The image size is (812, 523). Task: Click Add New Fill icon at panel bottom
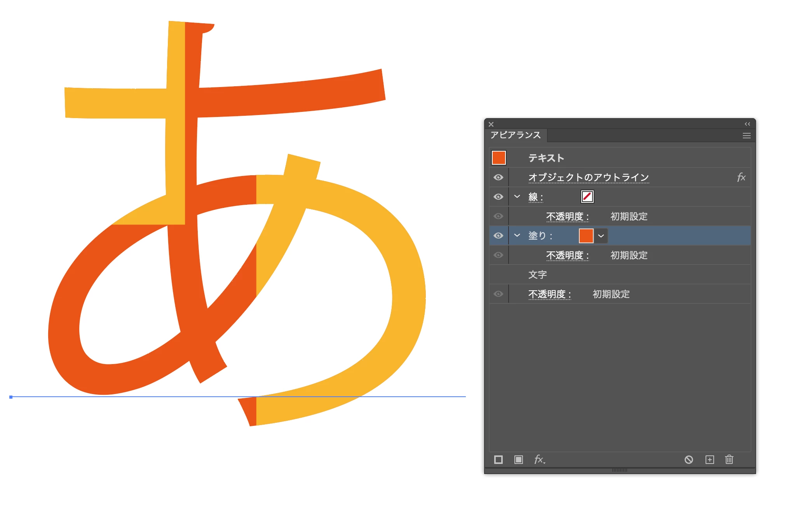click(x=518, y=460)
